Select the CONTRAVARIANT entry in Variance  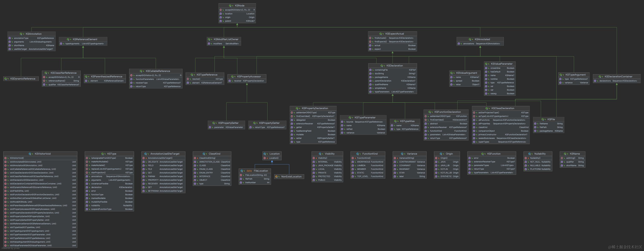coord(408,162)
